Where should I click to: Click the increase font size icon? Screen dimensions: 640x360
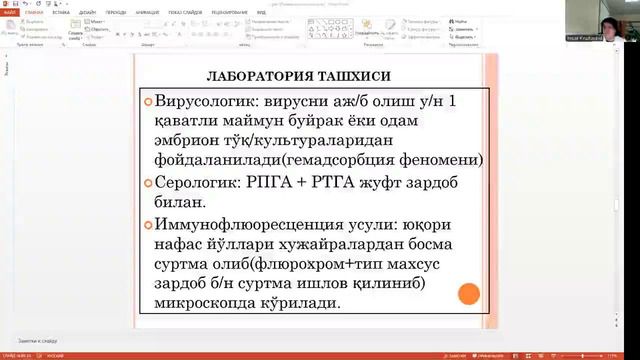click(x=166, y=24)
